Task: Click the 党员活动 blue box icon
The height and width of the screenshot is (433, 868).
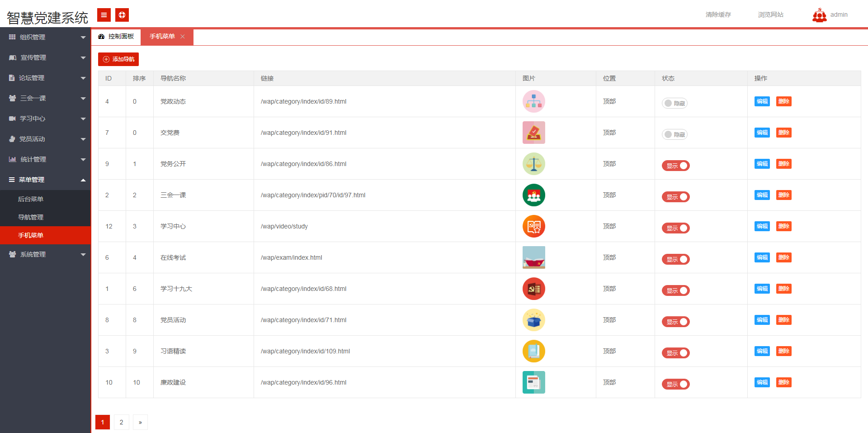Action: (533, 320)
